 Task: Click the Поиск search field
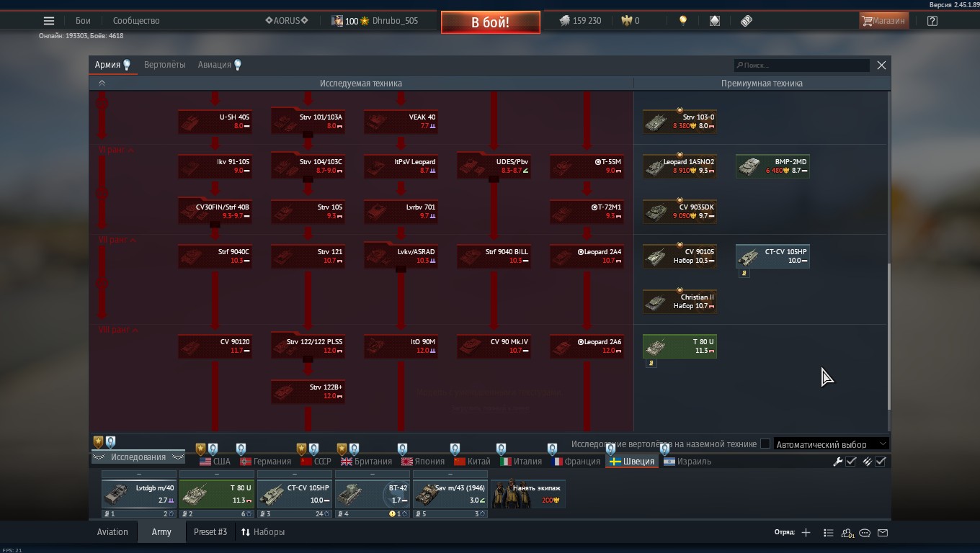[x=801, y=66]
